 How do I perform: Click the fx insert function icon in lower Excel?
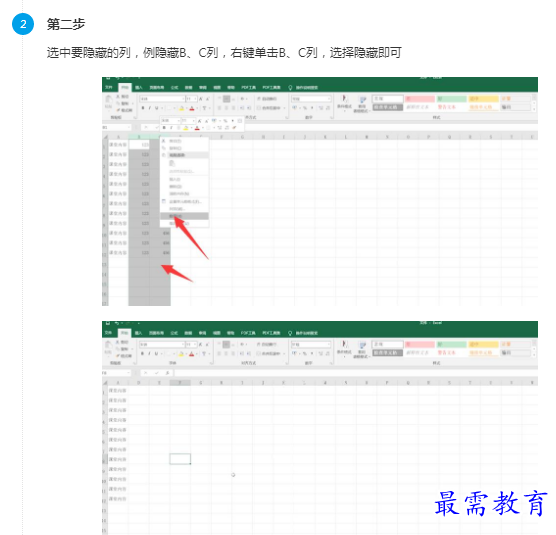point(167,373)
